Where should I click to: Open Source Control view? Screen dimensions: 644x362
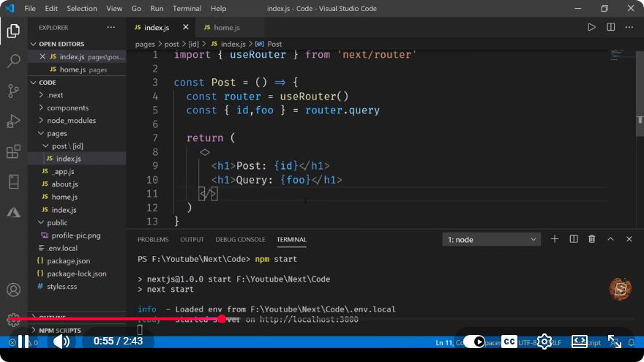tap(14, 91)
